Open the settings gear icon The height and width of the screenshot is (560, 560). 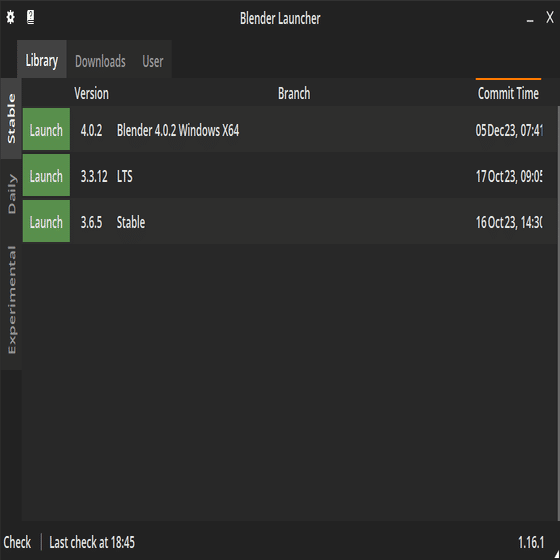11,17
